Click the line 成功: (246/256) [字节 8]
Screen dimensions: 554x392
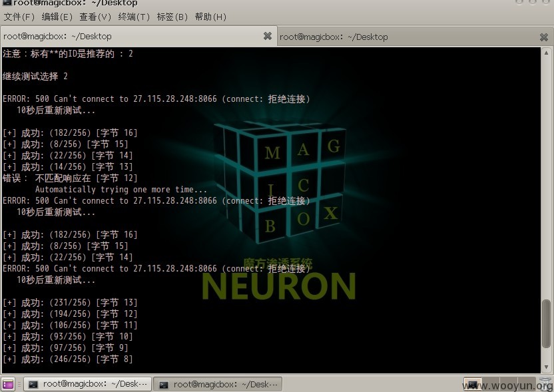tap(68, 359)
